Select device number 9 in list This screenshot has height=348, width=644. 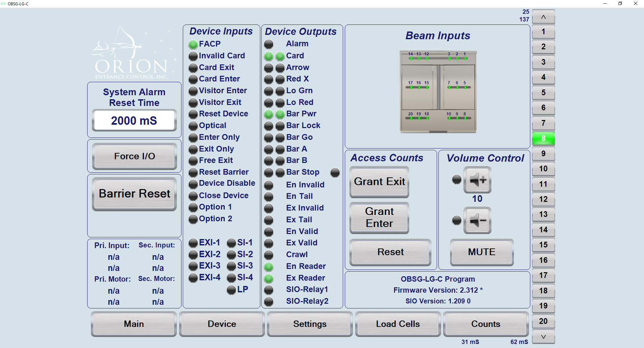click(543, 154)
